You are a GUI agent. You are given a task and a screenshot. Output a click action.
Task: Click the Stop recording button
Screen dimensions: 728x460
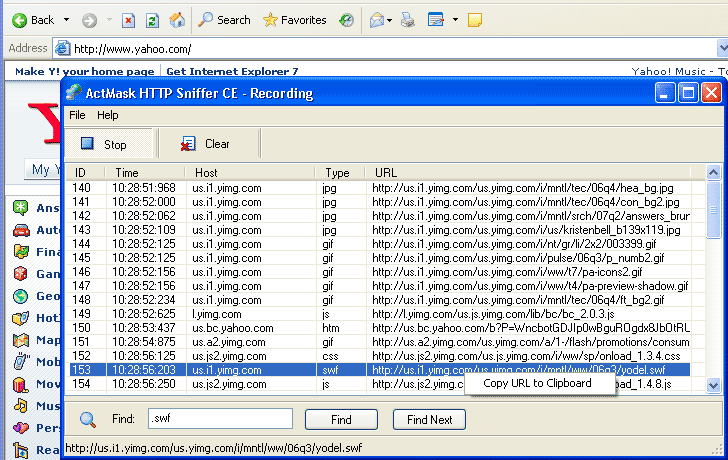pyautogui.click(x=109, y=144)
